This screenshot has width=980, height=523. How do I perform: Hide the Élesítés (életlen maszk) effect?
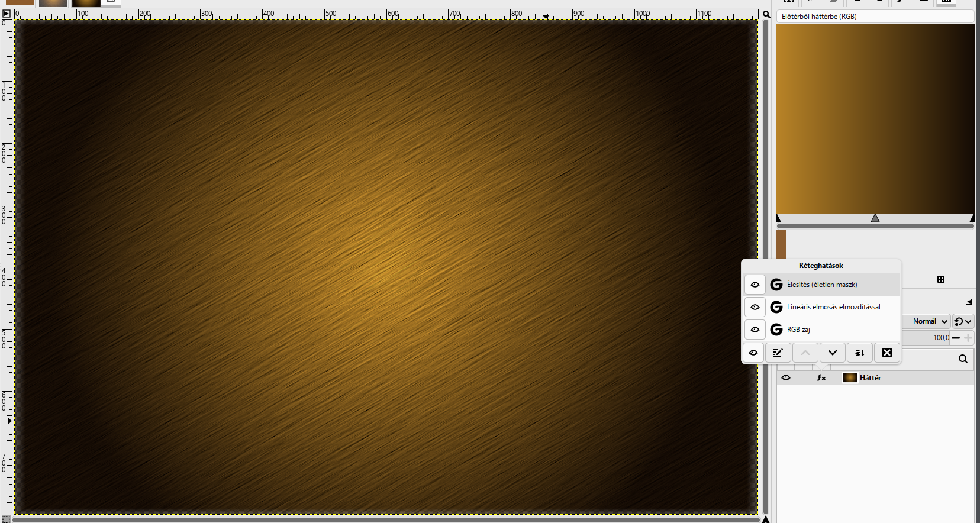pyautogui.click(x=755, y=285)
